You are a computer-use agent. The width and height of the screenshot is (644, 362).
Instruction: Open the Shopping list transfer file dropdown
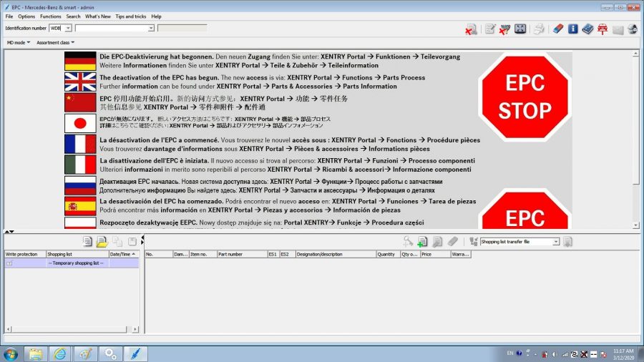[555, 242]
